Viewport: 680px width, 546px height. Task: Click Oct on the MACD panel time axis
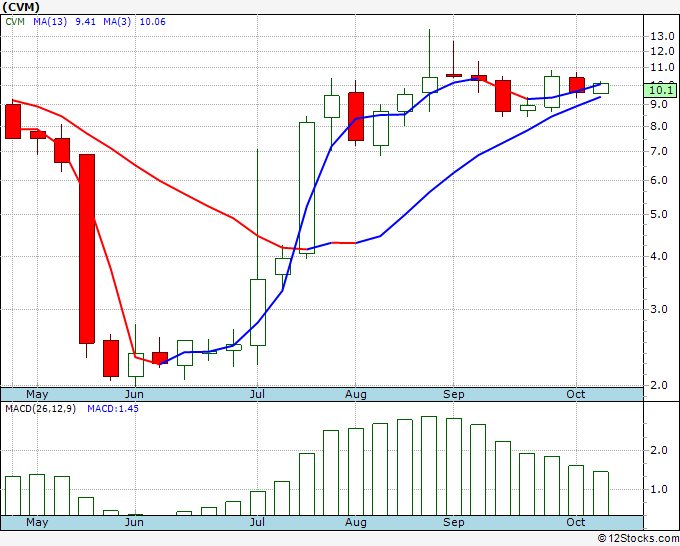pyautogui.click(x=576, y=522)
